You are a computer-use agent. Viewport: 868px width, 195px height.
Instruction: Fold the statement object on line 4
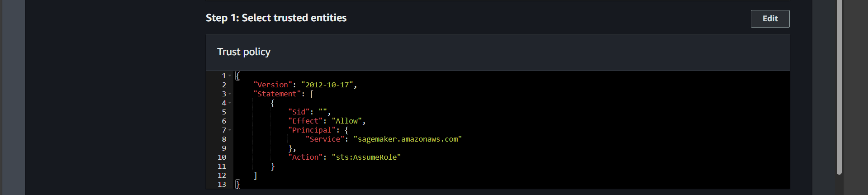tap(230, 103)
